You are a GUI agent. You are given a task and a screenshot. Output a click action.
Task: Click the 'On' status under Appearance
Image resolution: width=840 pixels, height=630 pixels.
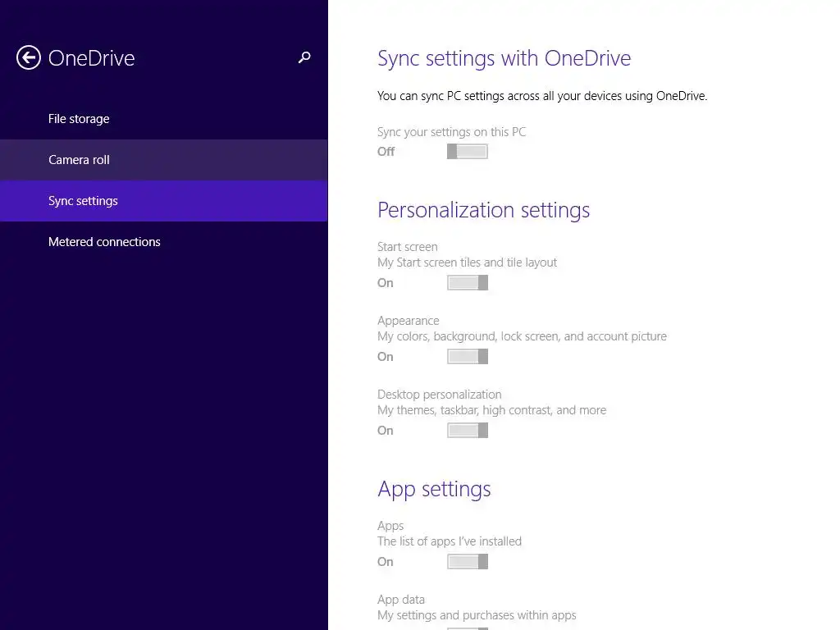coord(386,357)
